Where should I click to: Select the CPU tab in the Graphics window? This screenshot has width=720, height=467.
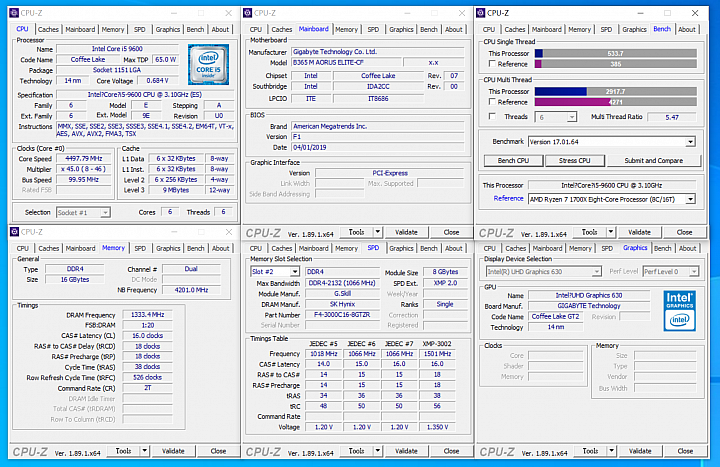coord(489,248)
